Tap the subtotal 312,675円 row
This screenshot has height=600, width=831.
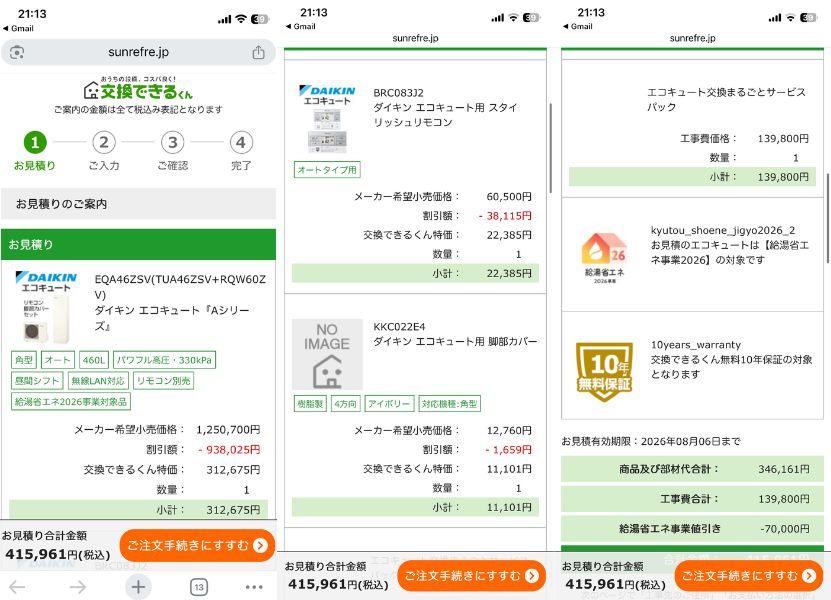138,509
